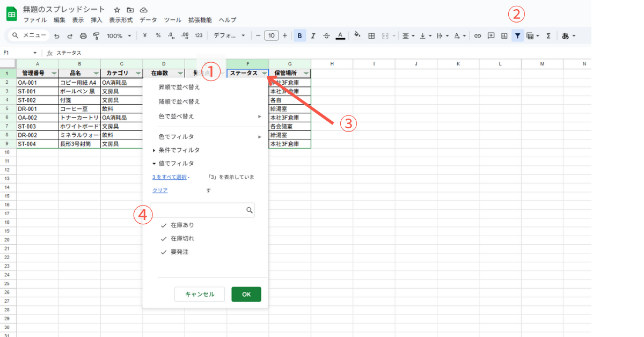The image size is (644, 337).
Task: Star the spreadsheet title
Action: 117,10
